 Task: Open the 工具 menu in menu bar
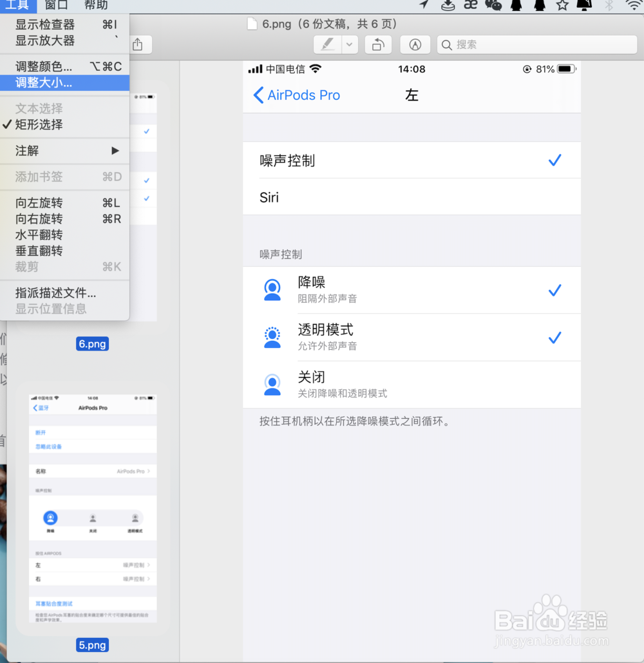click(x=17, y=5)
